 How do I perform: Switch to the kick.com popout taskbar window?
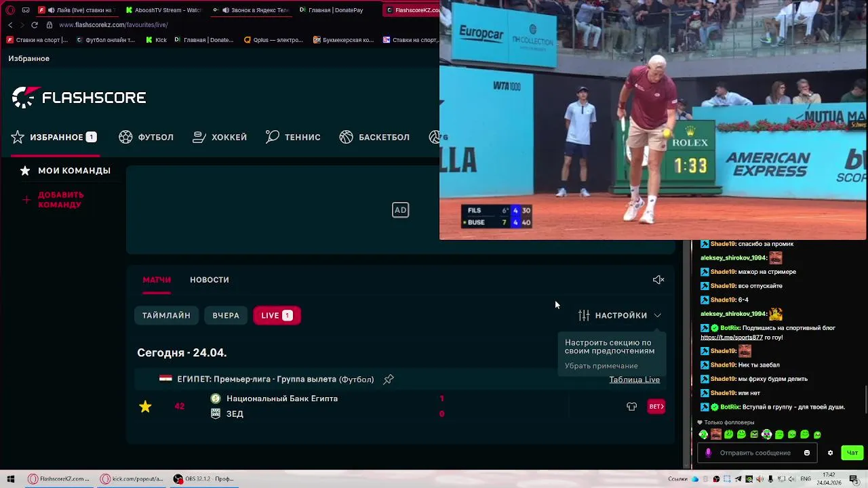[132, 479]
